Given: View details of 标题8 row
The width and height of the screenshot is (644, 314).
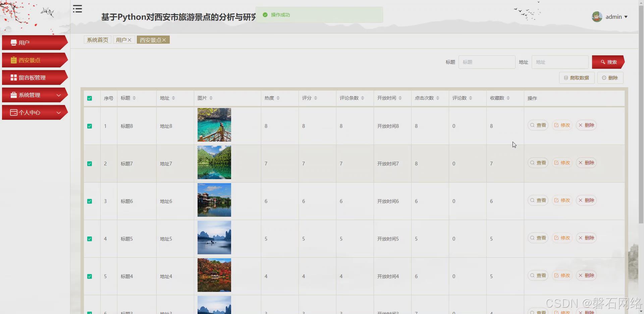Looking at the screenshot, I should point(538,125).
